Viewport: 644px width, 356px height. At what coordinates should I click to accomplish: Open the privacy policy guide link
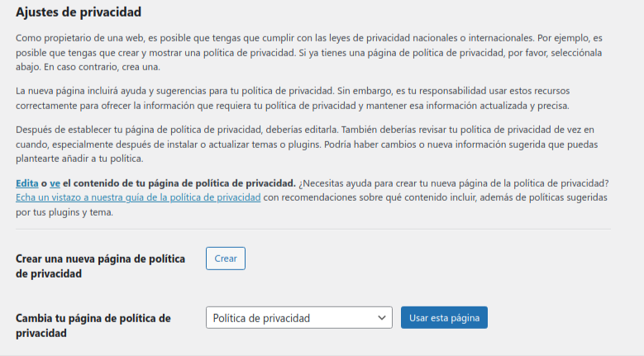(138, 197)
